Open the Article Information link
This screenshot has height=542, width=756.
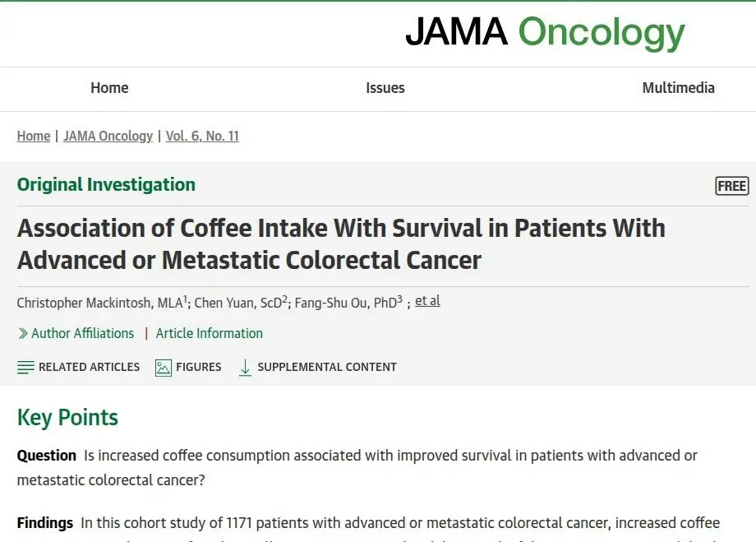pos(210,333)
